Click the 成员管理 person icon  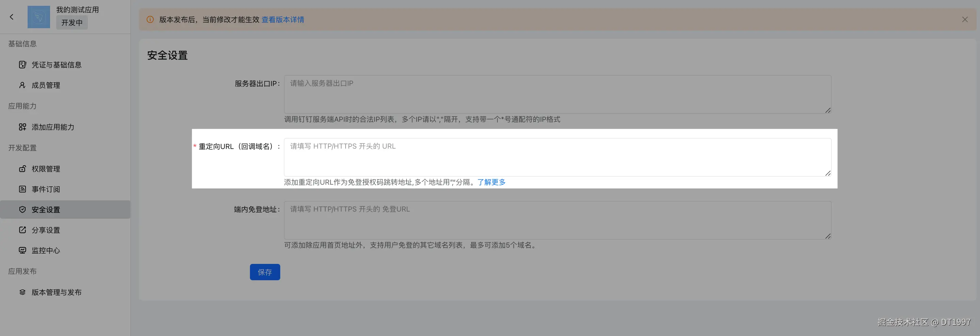22,85
